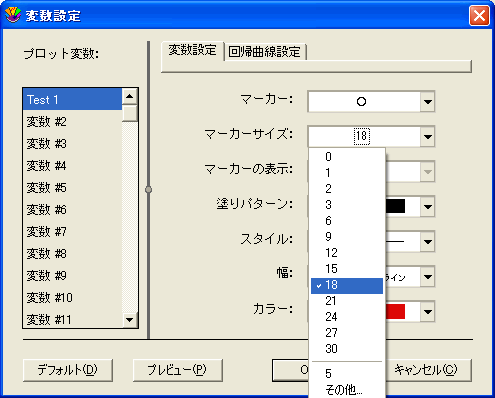Select 変数 #9 in the list
The height and width of the screenshot is (398, 495).
[x=72, y=276]
